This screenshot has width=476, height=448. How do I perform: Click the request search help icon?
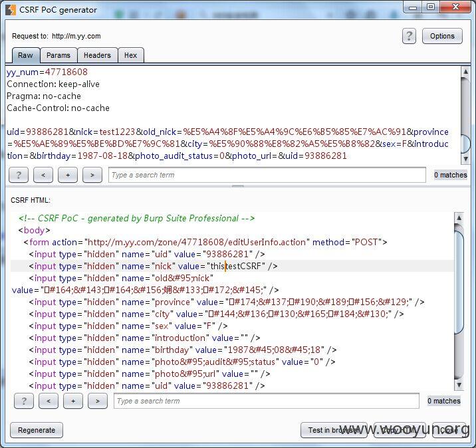[x=19, y=175]
